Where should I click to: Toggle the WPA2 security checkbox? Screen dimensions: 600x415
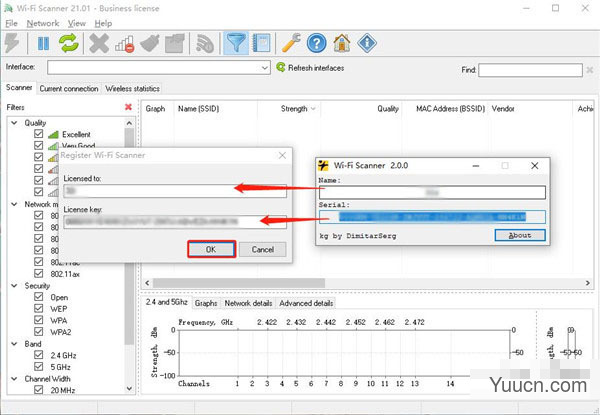click(38, 331)
